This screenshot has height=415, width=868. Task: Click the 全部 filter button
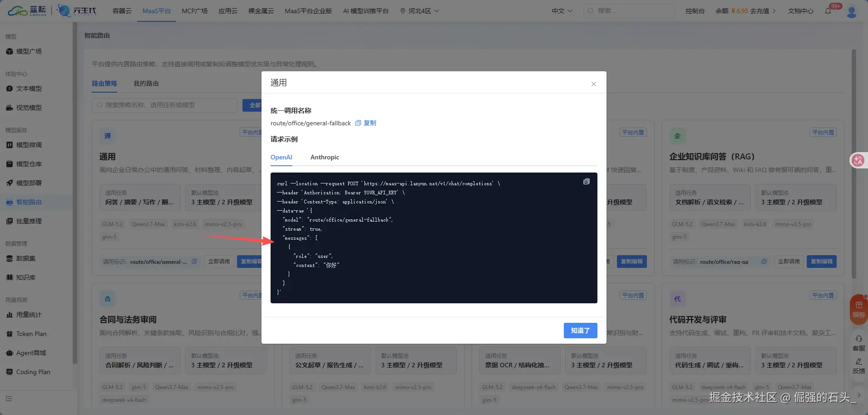pyautogui.click(x=252, y=105)
